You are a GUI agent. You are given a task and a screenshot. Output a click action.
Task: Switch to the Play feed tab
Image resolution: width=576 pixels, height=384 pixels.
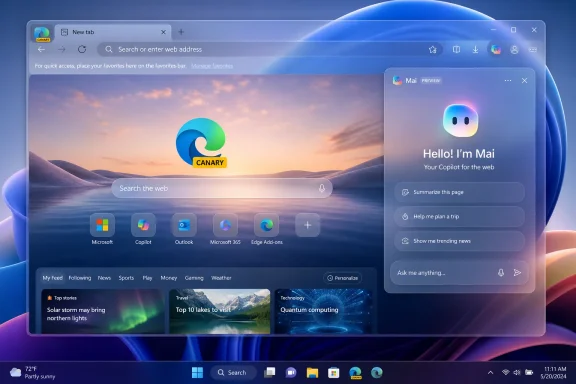coord(147,278)
